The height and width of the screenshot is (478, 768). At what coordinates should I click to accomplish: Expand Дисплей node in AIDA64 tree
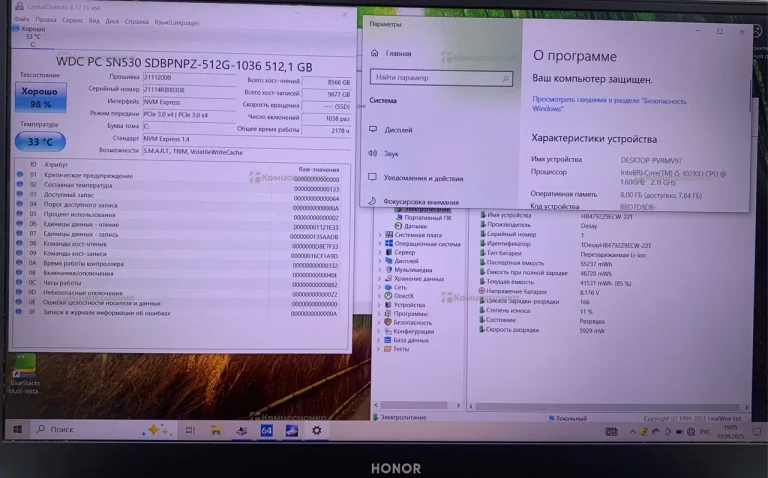pyautogui.click(x=380, y=261)
